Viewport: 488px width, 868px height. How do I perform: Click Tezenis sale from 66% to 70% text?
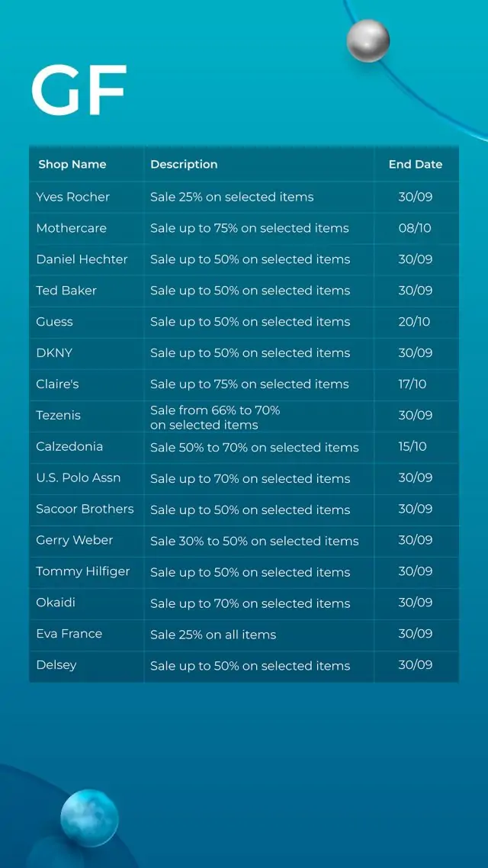pyautogui.click(x=215, y=417)
